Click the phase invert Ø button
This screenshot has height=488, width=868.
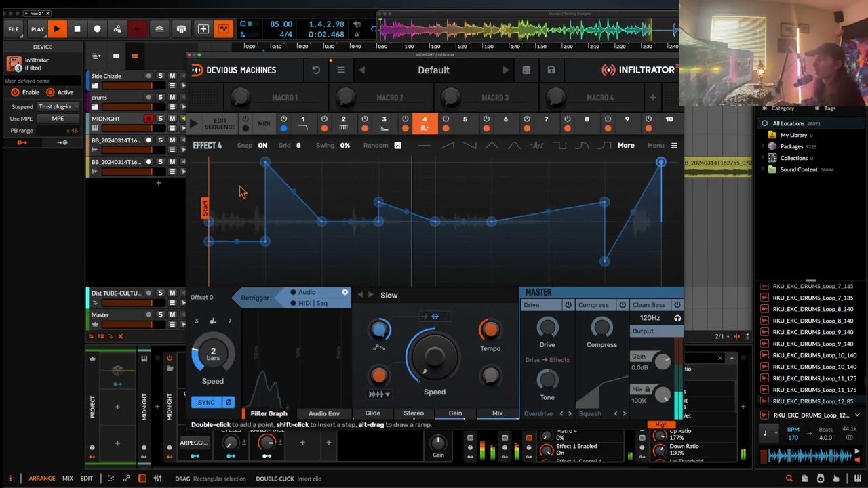click(x=228, y=403)
